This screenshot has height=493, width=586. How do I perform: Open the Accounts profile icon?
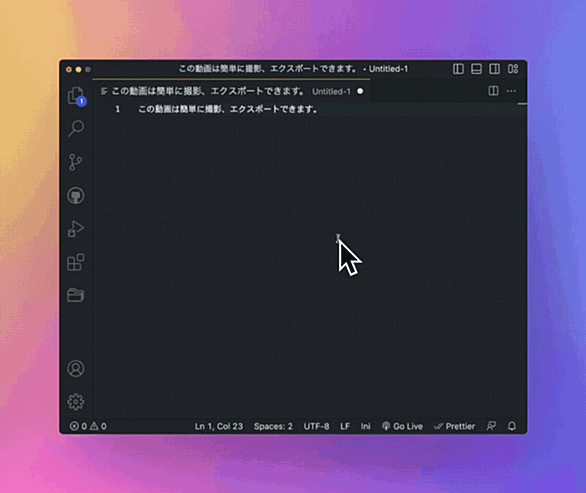coord(75,369)
